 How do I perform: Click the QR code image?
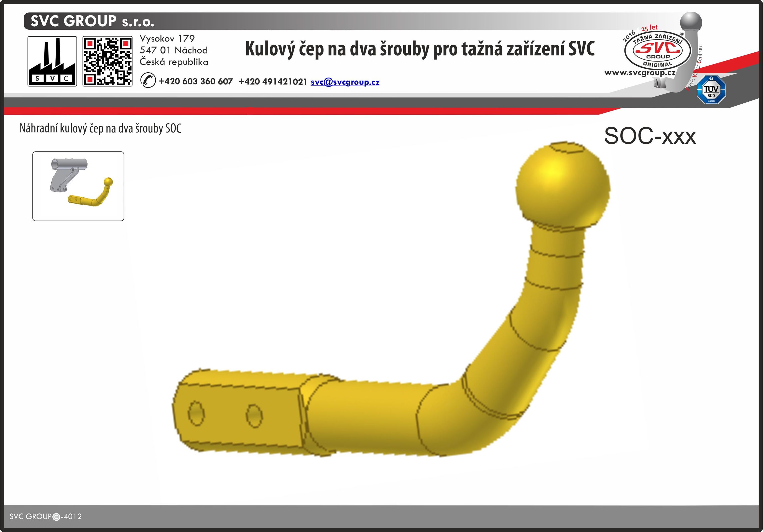point(107,62)
